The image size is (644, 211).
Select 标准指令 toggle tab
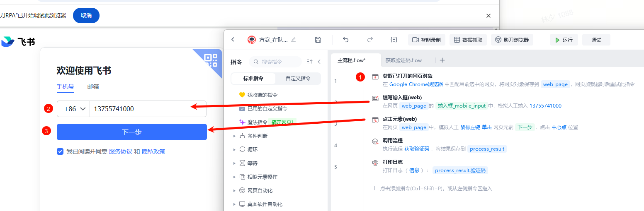pos(253,79)
